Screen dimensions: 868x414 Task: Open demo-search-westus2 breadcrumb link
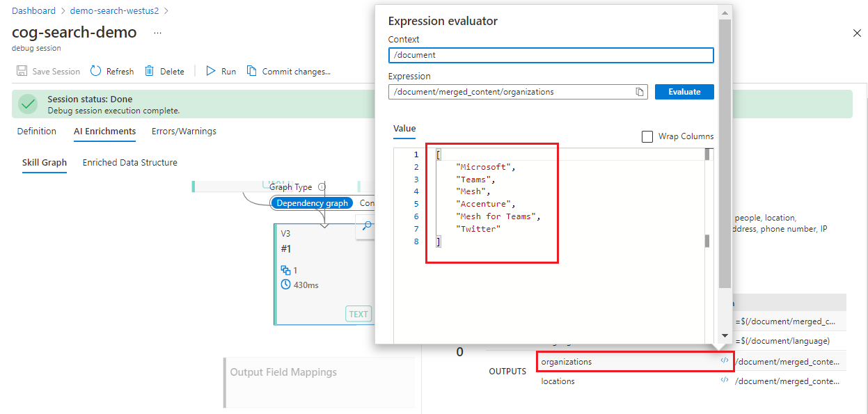tap(115, 11)
